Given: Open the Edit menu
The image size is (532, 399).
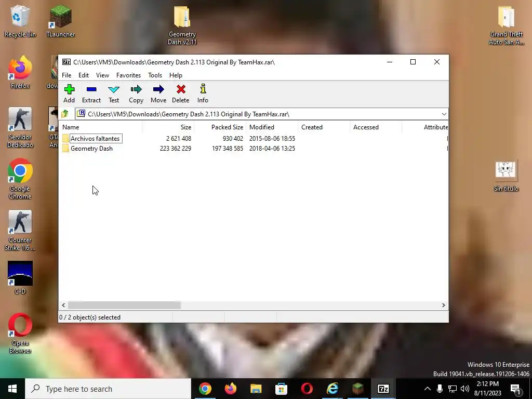Looking at the screenshot, I should click(84, 75).
